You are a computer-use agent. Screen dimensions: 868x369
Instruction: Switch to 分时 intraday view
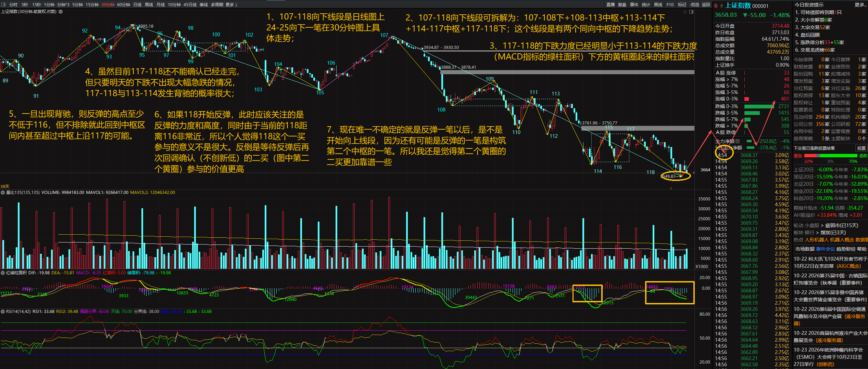coord(13,5)
